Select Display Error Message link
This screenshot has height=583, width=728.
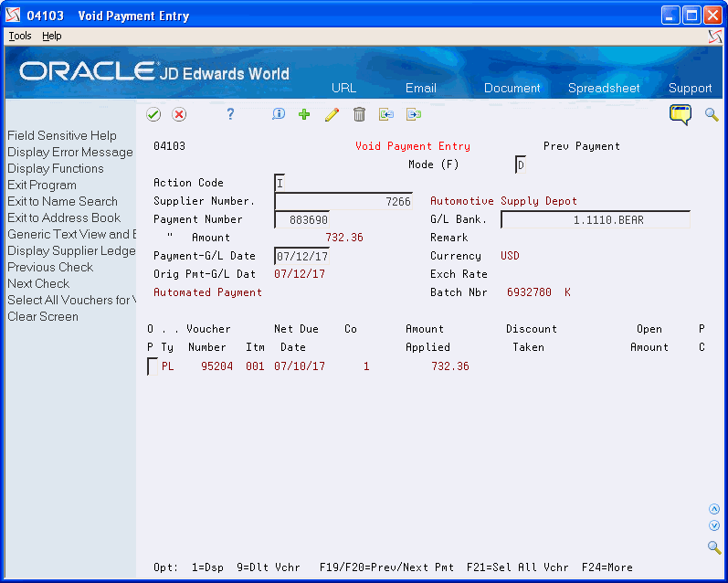pos(70,153)
